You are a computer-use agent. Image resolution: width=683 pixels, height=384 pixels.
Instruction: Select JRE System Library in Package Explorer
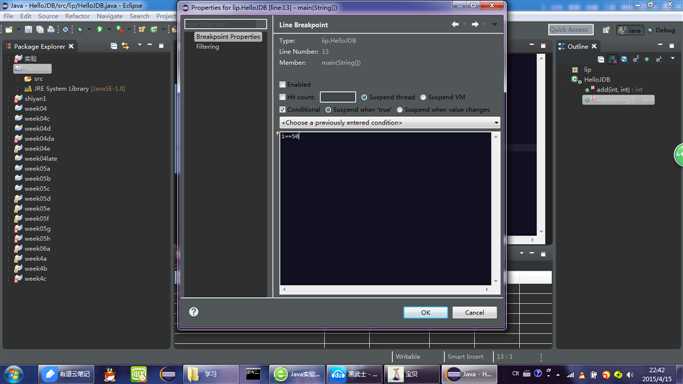click(75, 89)
